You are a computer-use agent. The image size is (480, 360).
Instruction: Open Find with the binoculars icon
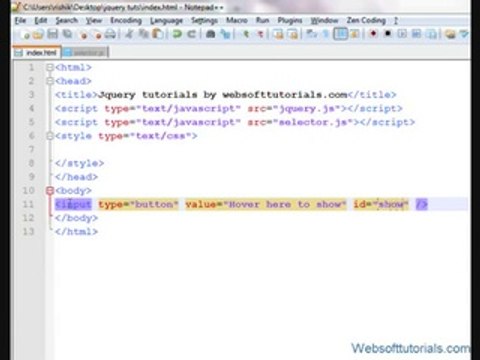click(x=210, y=34)
